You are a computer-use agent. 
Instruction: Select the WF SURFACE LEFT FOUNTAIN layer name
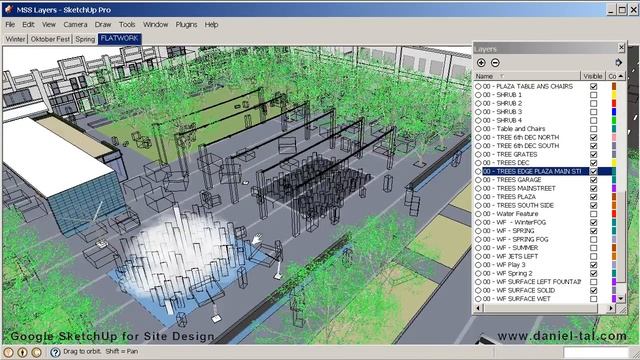(x=532, y=282)
